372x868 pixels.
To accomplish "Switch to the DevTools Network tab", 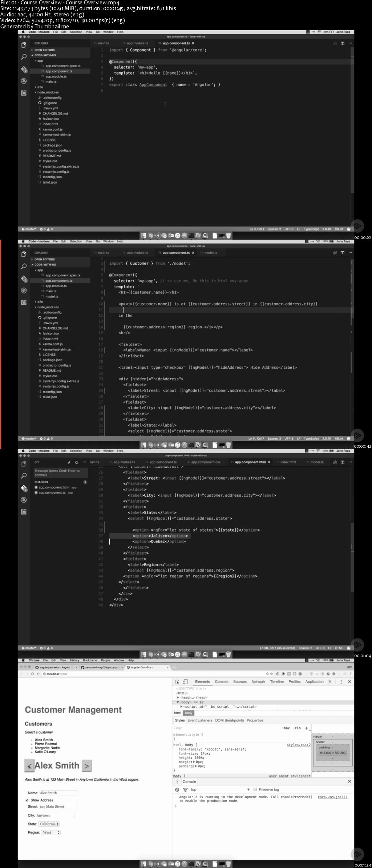I will [x=258, y=682].
